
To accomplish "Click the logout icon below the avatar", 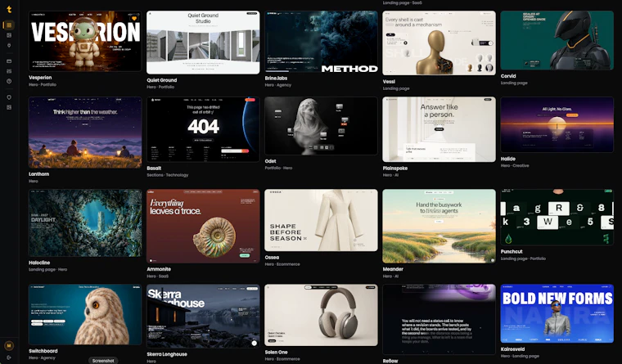I will [9, 357].
